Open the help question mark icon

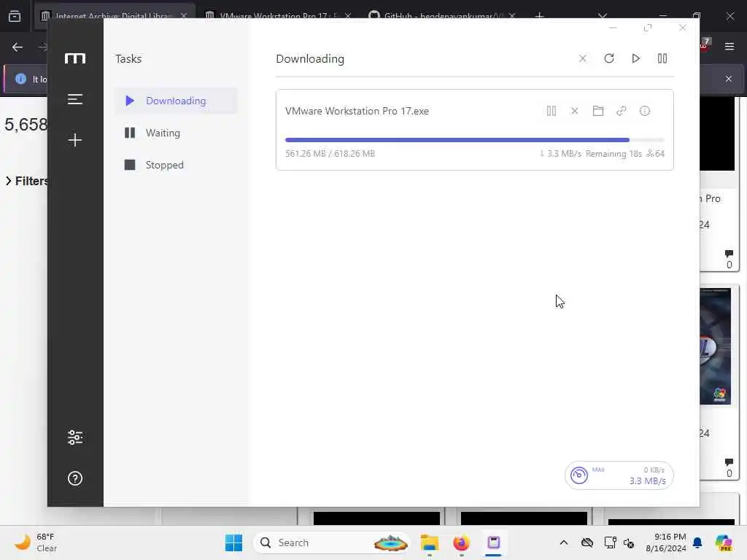coord(75,478)
